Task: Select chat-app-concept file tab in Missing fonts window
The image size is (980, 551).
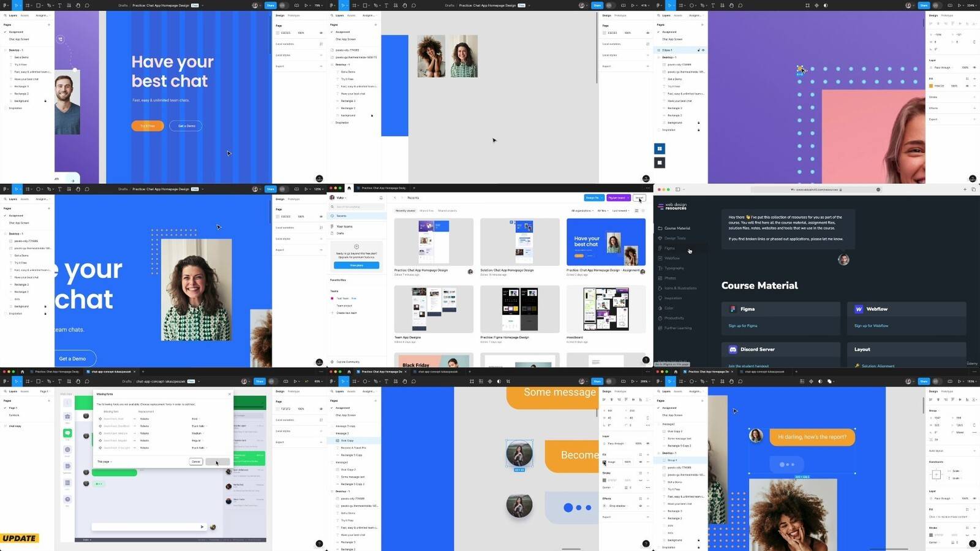Action: [112, 371]
